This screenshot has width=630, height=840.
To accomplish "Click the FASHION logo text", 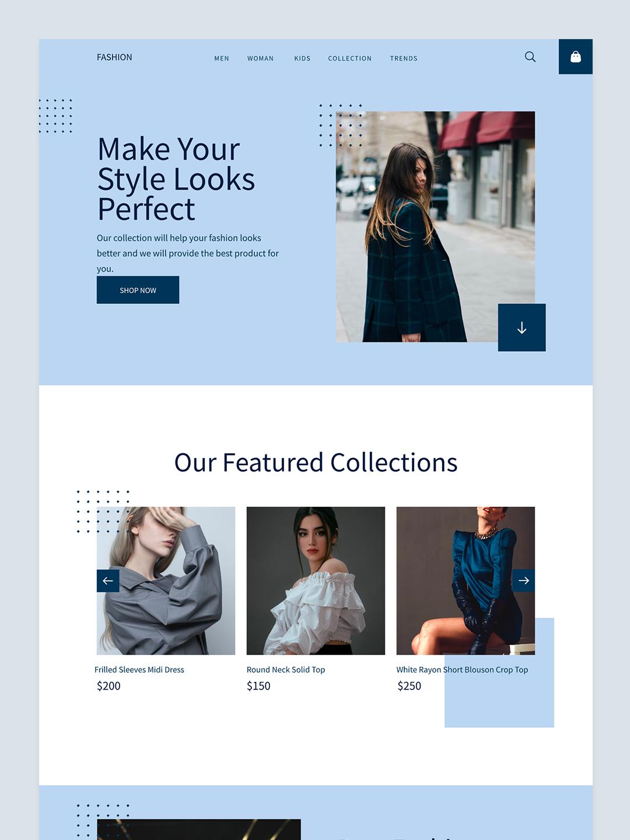I will pos(114,57).
